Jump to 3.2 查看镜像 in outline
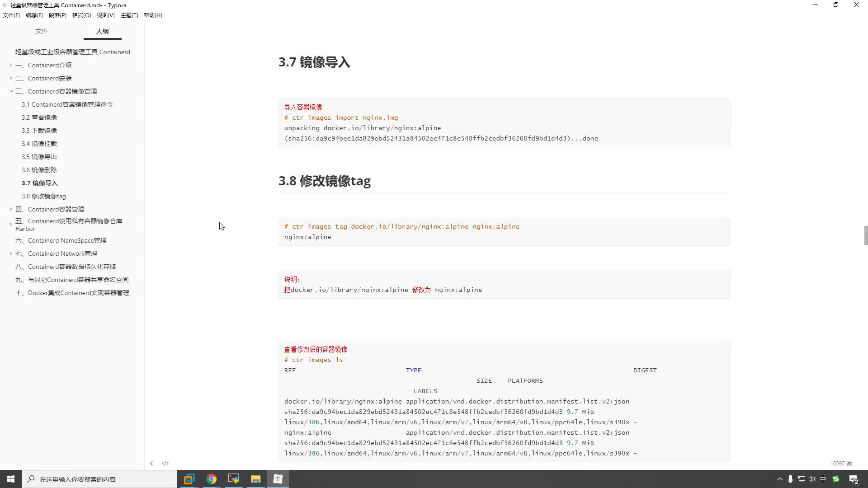Viewport: 868px width, 488px height. point(39,117)
